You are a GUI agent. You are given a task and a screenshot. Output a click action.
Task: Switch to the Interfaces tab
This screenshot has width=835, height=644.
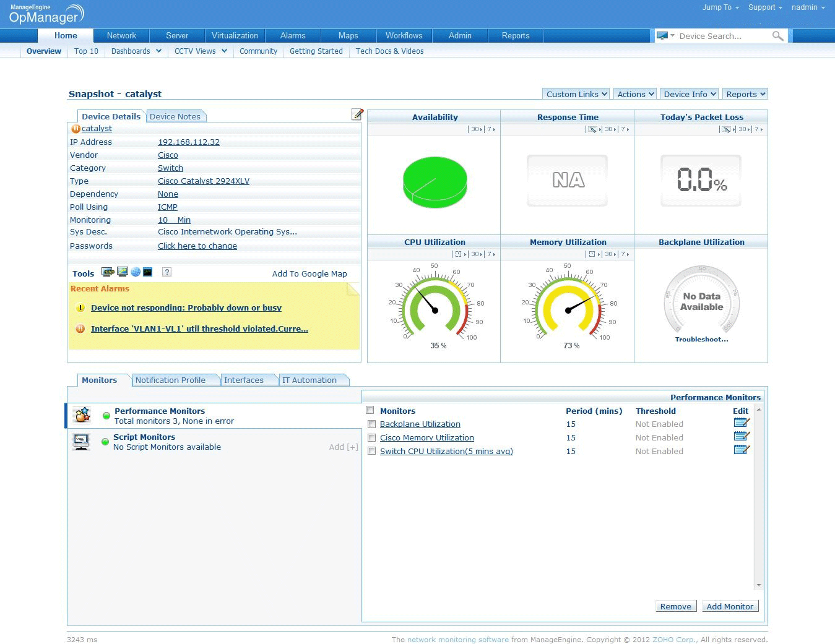(244, 380)
